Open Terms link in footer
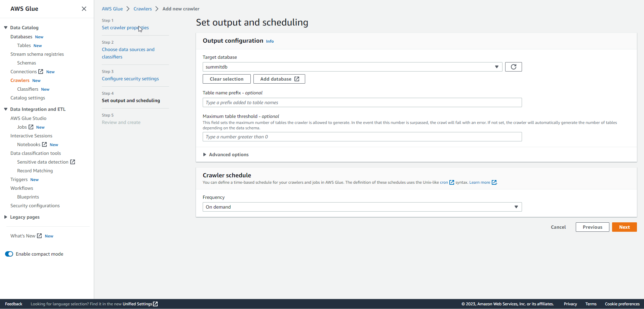This screenshot has width=644, height=309. click(591, 304)
